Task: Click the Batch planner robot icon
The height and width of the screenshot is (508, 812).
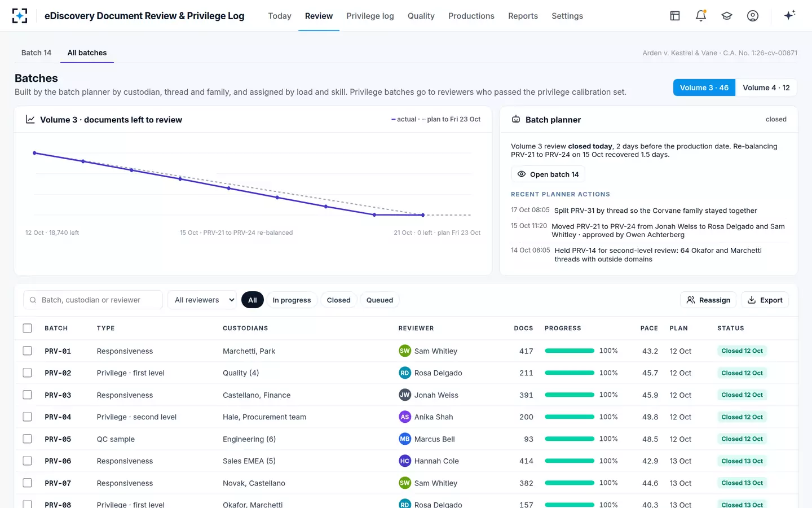Action: click(516, 120)
